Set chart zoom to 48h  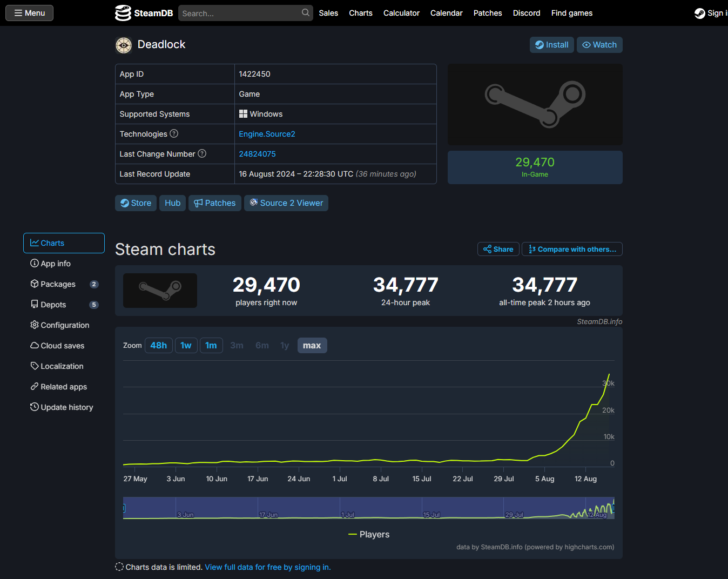pos(158,346)
